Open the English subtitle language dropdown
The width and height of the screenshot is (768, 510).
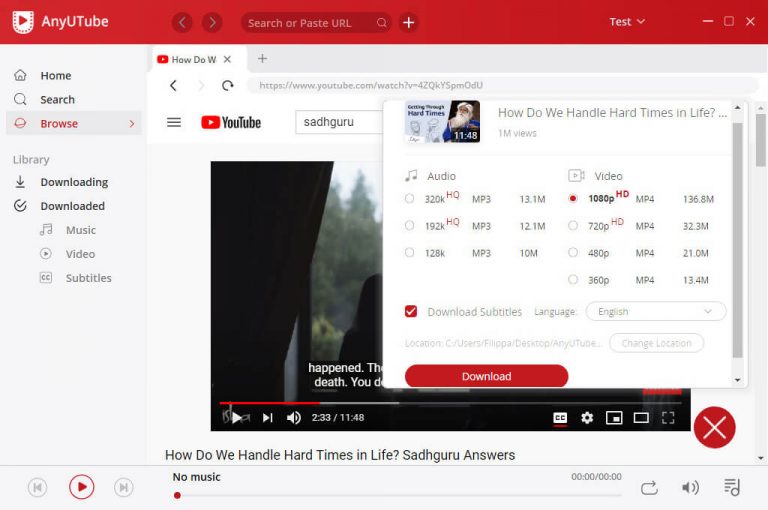pyautogui.click(x=655, y=311)
